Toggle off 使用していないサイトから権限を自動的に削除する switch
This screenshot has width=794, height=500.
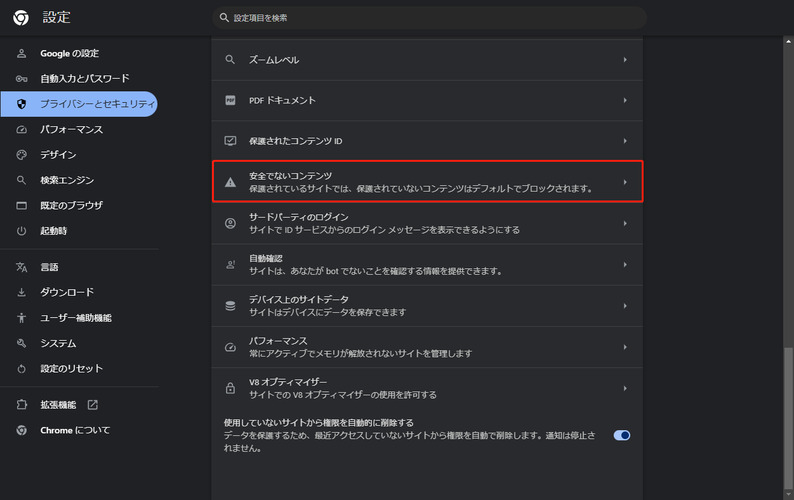click(622, 435)
